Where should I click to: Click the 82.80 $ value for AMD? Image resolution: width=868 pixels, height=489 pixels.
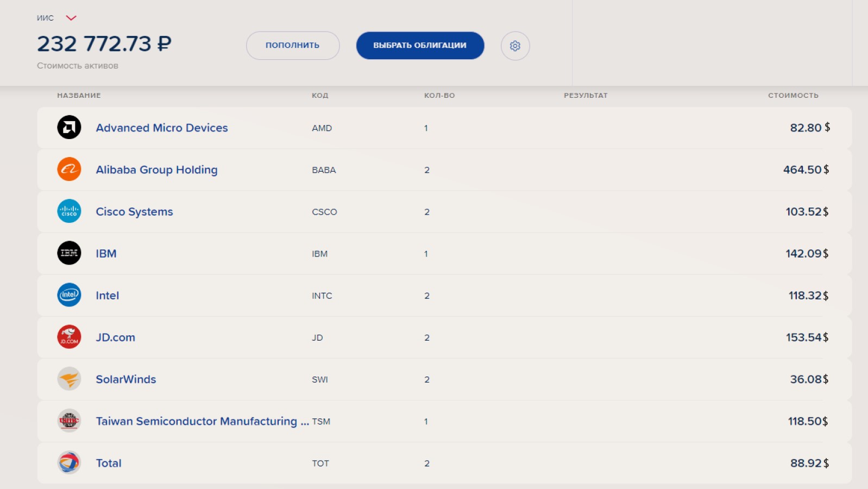(x=810, y=128)
